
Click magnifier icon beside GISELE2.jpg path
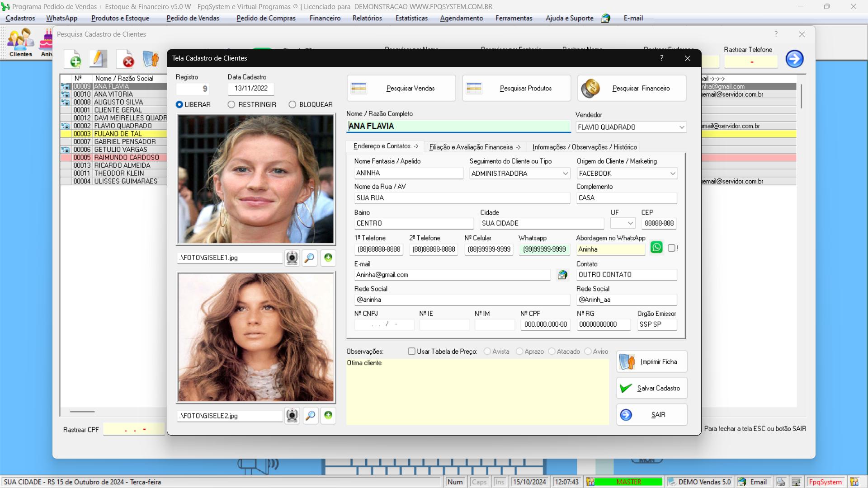310,416
